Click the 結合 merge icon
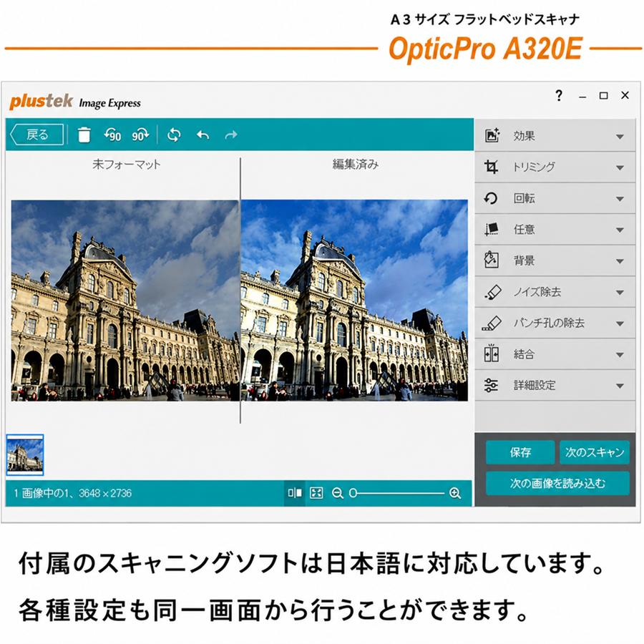Viewport: 644px width, 644px height. click(x=491, y=353)
